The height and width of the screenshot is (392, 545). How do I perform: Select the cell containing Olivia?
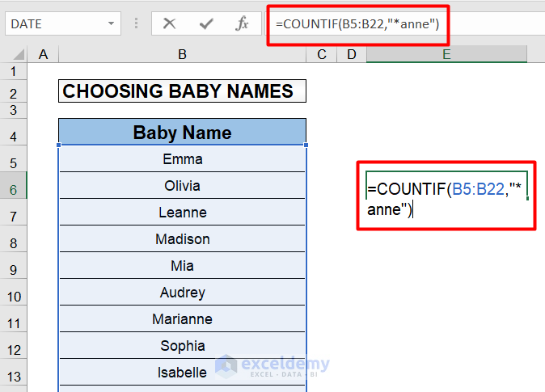(182, 186)
